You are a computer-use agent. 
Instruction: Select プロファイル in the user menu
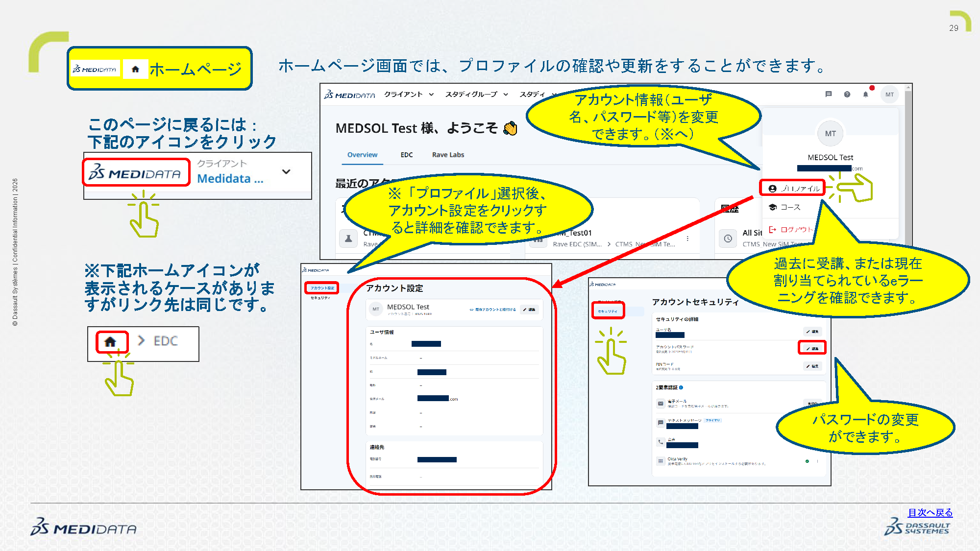click(794, 188)
